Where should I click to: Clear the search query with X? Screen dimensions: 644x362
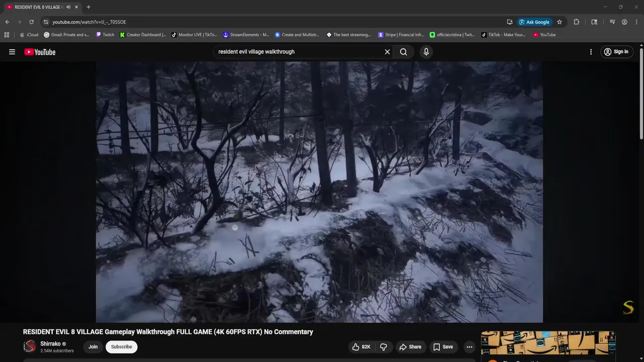tap(387, 52)
